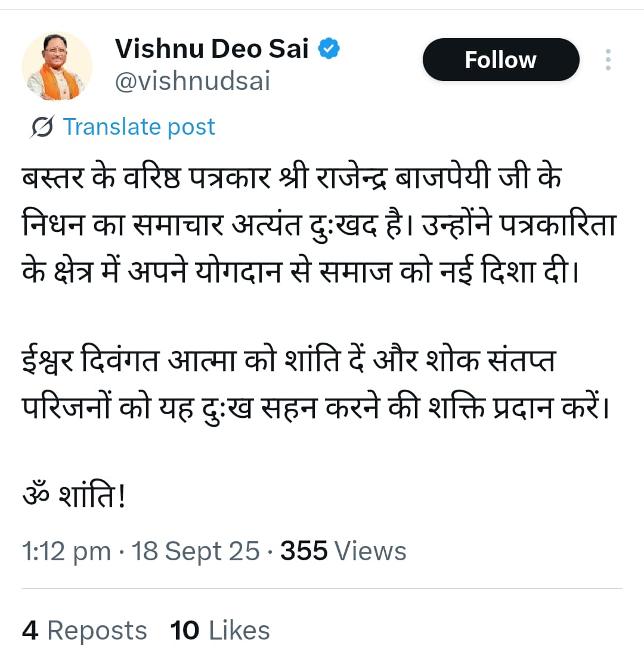Open Vishnu Deo Sai's profile picture

57,66
